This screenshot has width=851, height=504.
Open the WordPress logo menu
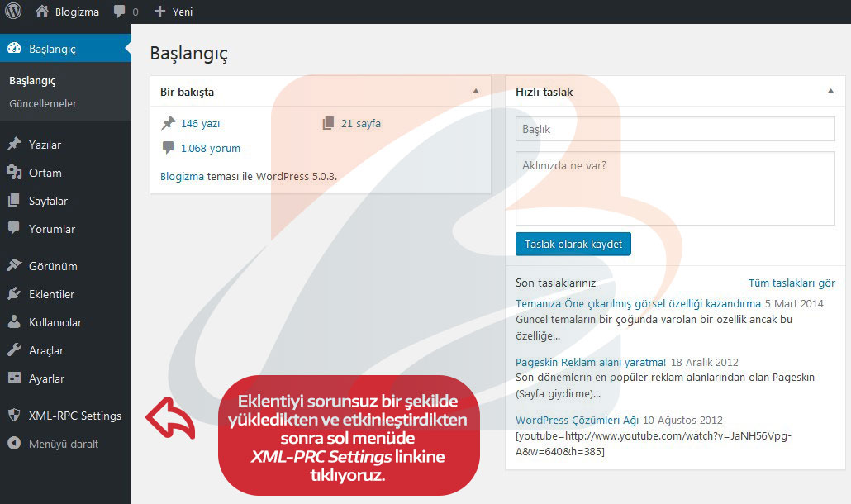pyautogui.click(x=13, y=12)
